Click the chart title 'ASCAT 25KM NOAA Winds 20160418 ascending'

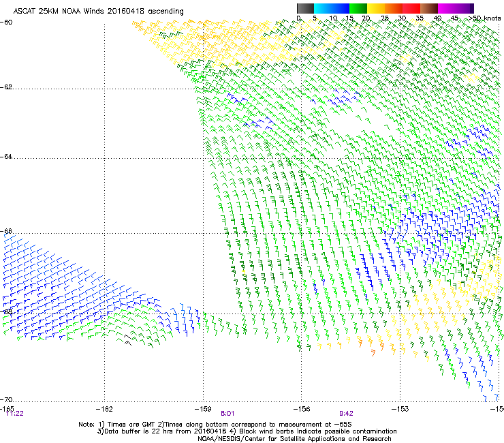tap(98, 12)
